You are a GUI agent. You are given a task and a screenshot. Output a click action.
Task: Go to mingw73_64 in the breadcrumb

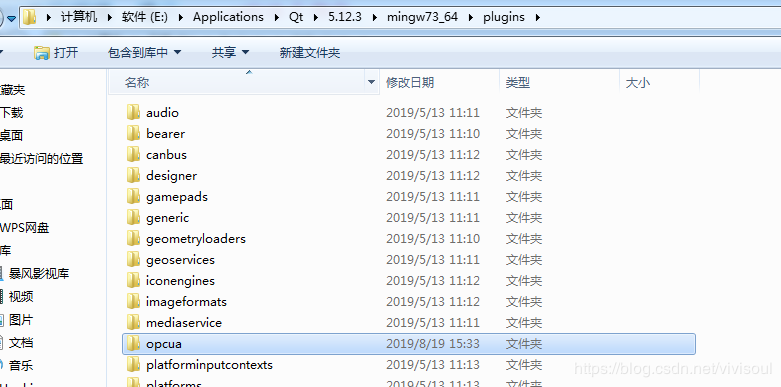(x=422, y=17)
